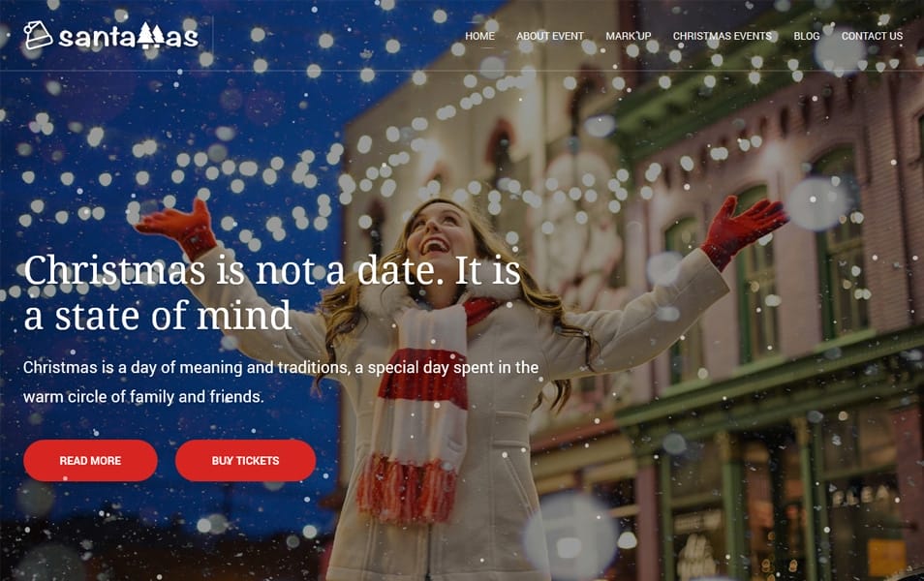The width and height of the screenshot is (924, 581).
Task: Click the 'as' letters ending the logo
Action: tap(181, 39)
